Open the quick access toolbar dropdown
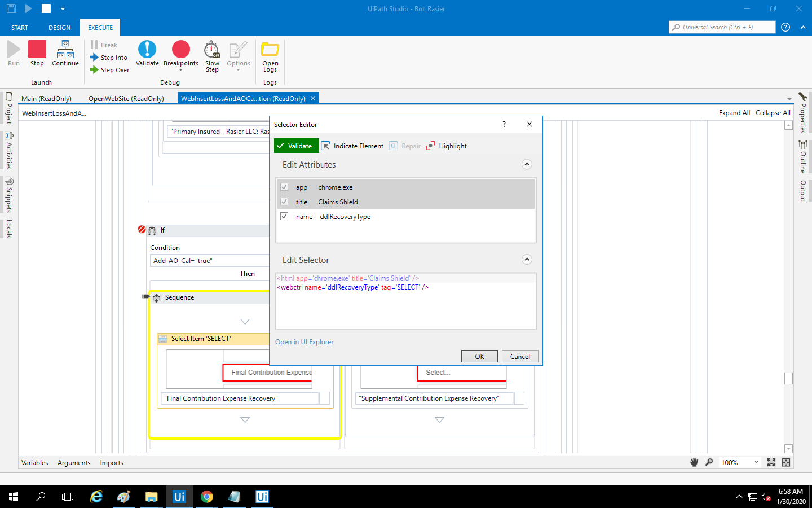This screenshot has width=812, height=508. [x=63, y=8]
